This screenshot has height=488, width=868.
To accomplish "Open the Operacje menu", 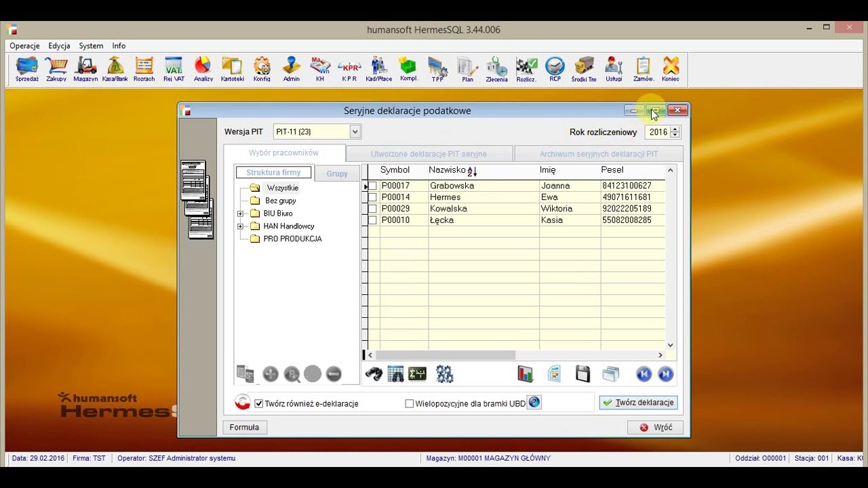I will click(25, 46).
